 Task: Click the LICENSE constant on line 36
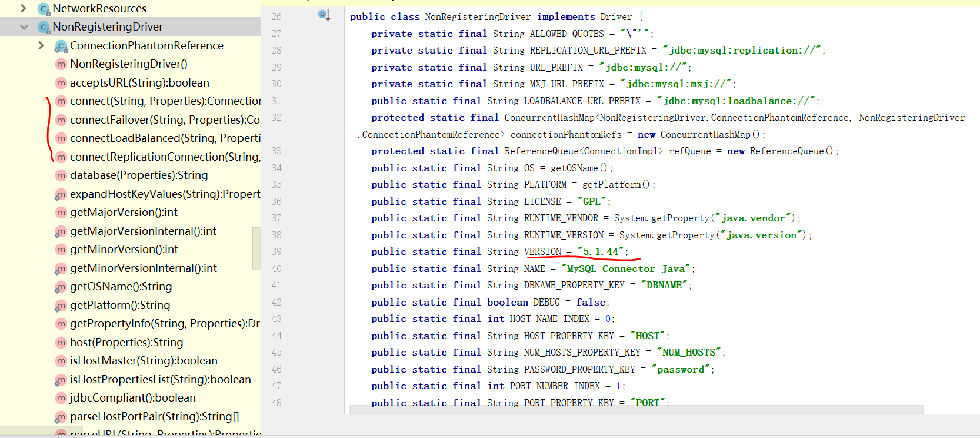542,201
